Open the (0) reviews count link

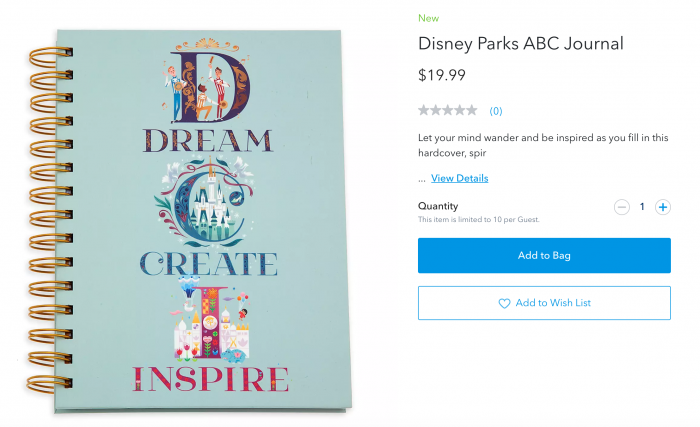pyautogui.click(x=496, y=111)
